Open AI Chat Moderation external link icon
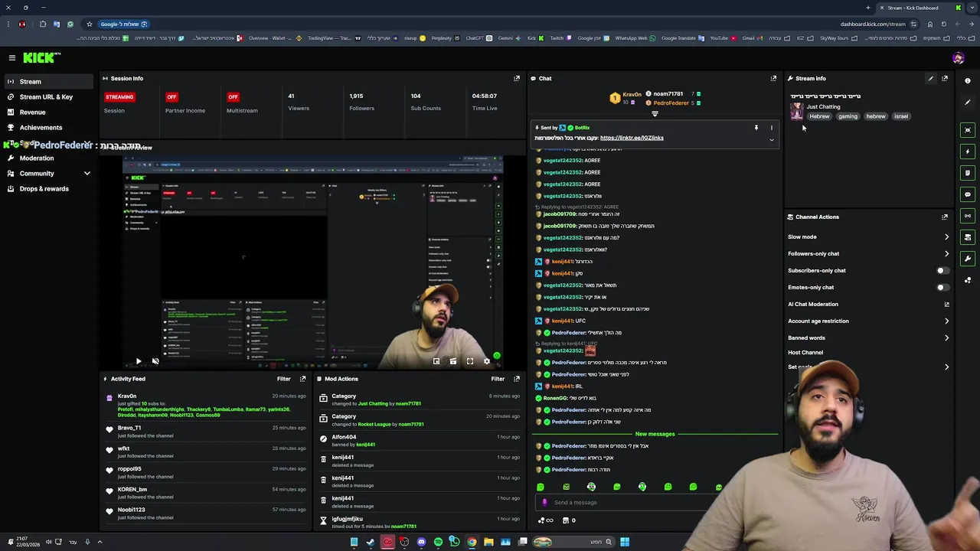Screen dimensions: 980x551 946,305
